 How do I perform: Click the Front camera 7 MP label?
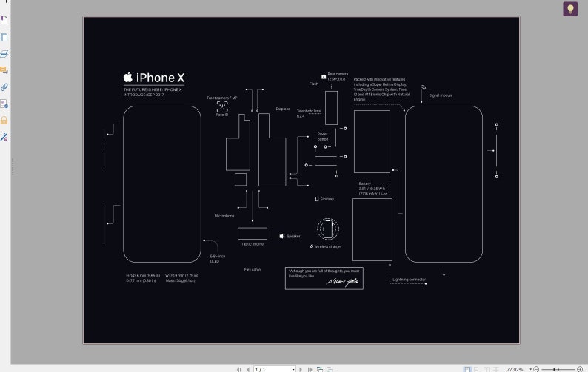click(x=222, y=98)
